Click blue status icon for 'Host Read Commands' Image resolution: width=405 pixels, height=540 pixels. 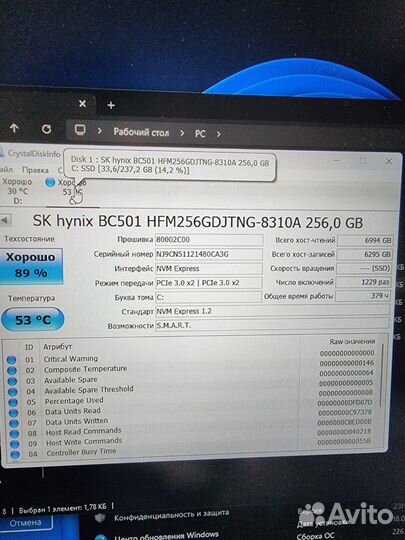14,434
